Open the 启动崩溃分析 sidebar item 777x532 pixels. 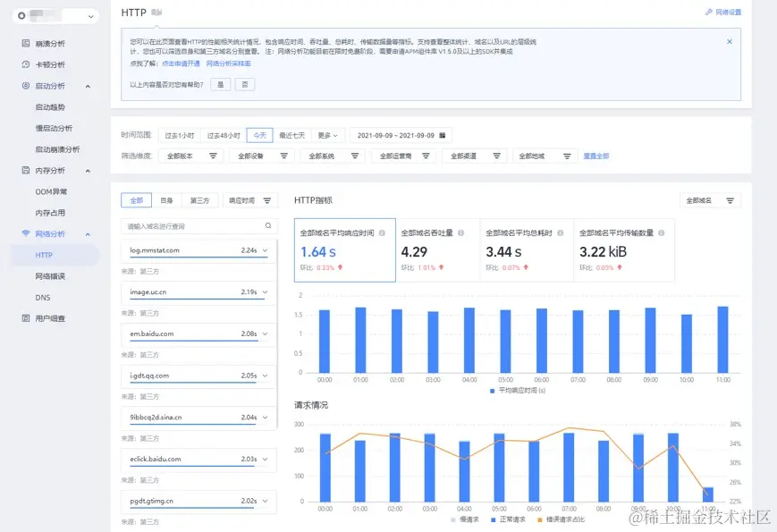click(57, 149)
